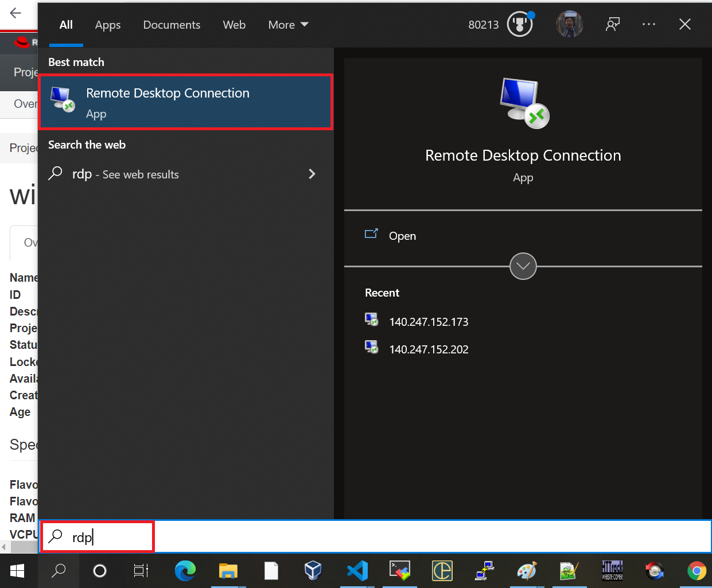Launch Google Chrome from the taskbar
Image resolution: width=712 pixels, height=588 pixels.
[697, 571]
